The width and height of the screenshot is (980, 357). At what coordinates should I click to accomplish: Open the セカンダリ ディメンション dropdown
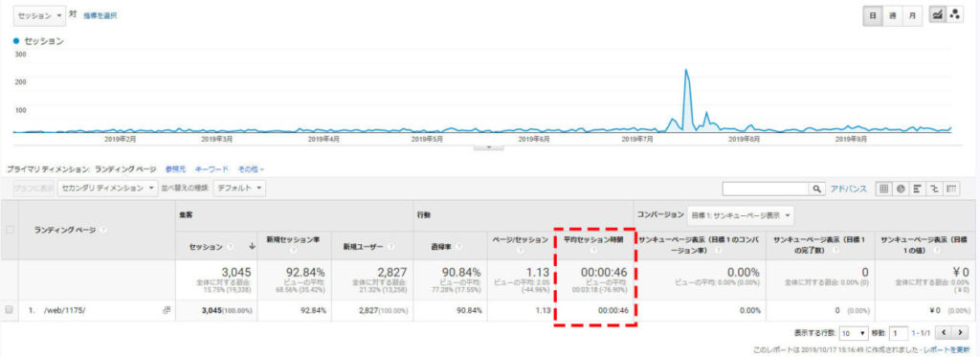click(x=107, y=188)
